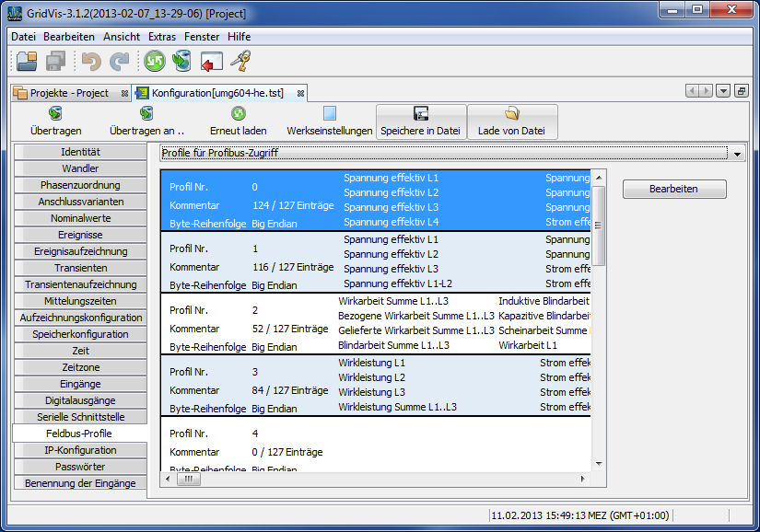Expand the tab list chevron at top right
Screen dimensions: 760x532
coord(723,93)
